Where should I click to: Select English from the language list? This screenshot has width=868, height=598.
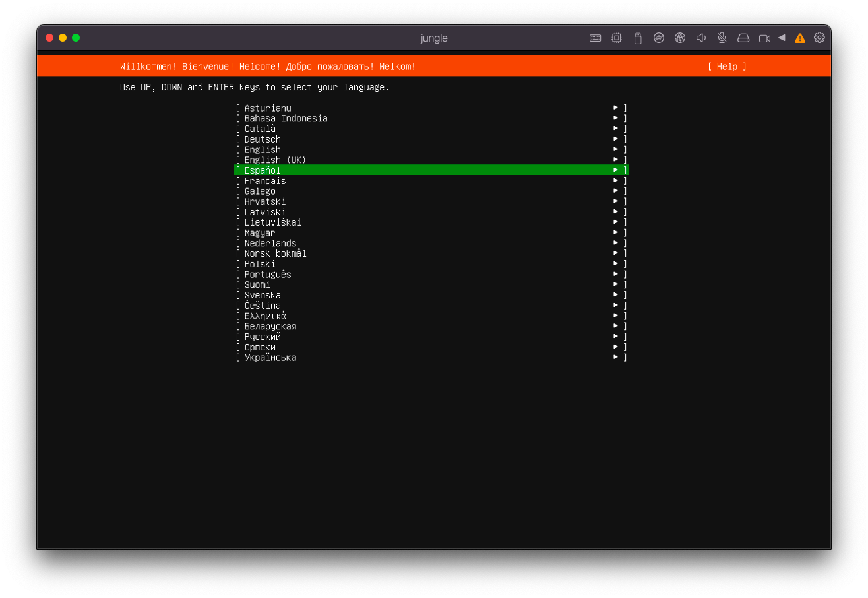click(x=263, y=150)
